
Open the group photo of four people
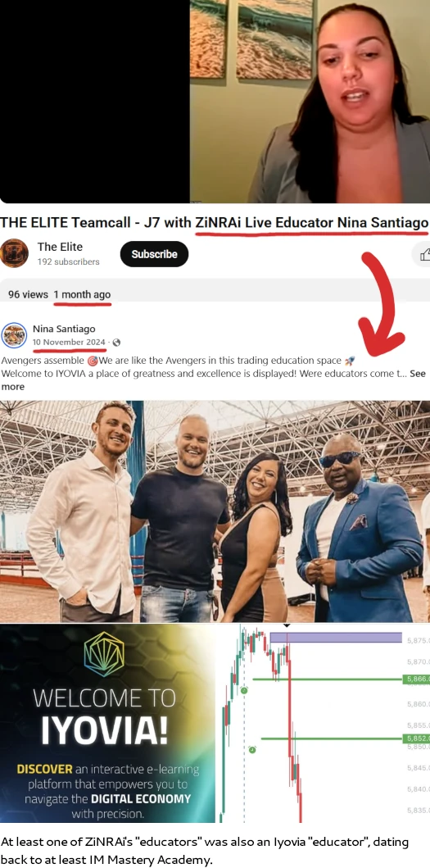215,511
